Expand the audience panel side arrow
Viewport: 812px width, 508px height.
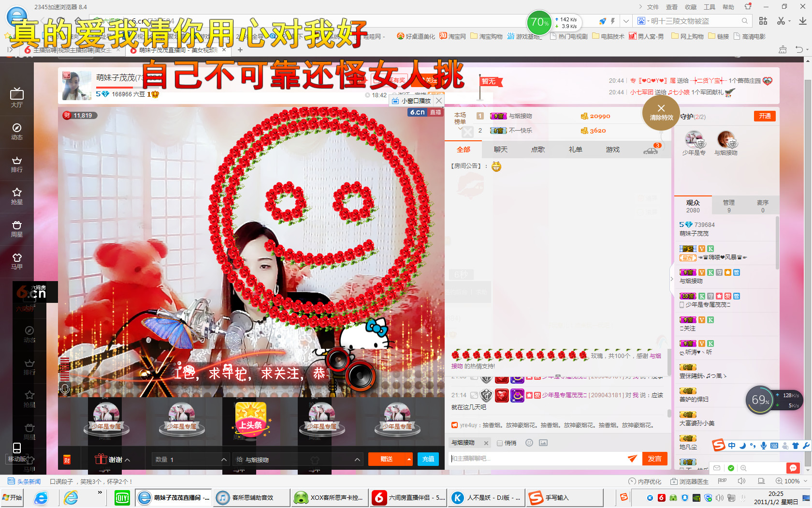click(671, 279)
